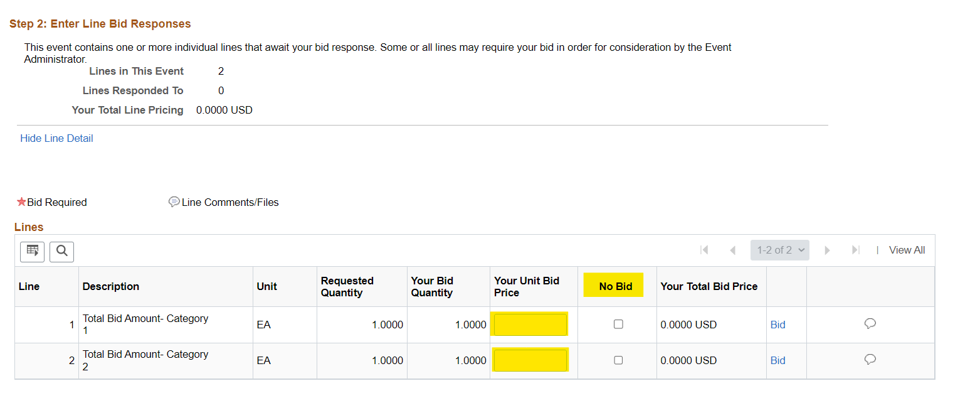Click View All in Lines grid
The height and width of the screenshot is (403, 980).
pyautogui.click(x=907, y=250)
